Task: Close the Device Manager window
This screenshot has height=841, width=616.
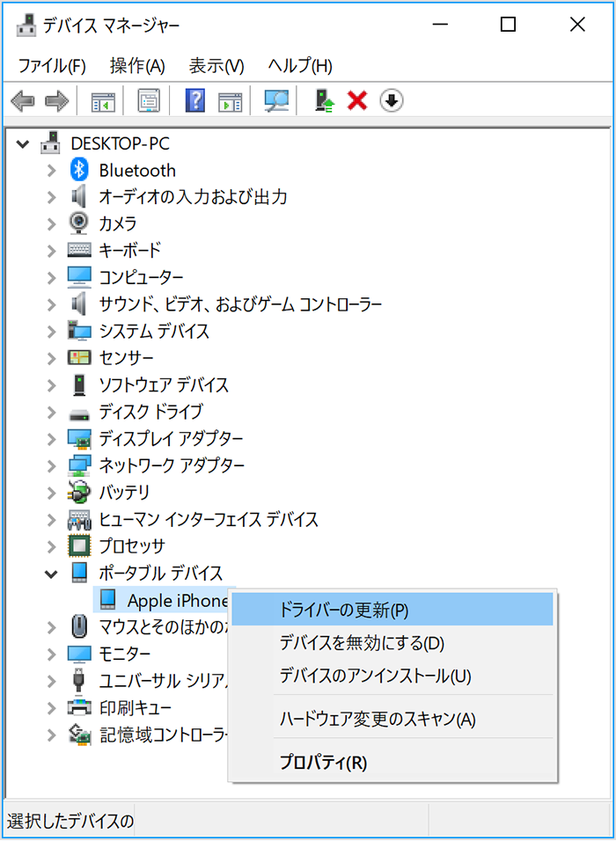Action: [577, 24]
